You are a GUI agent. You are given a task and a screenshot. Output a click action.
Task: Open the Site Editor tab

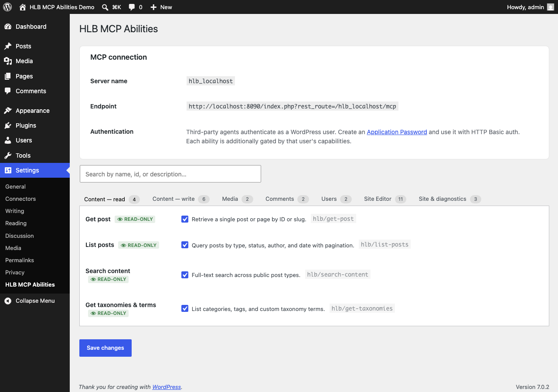[x=385, y=199]
